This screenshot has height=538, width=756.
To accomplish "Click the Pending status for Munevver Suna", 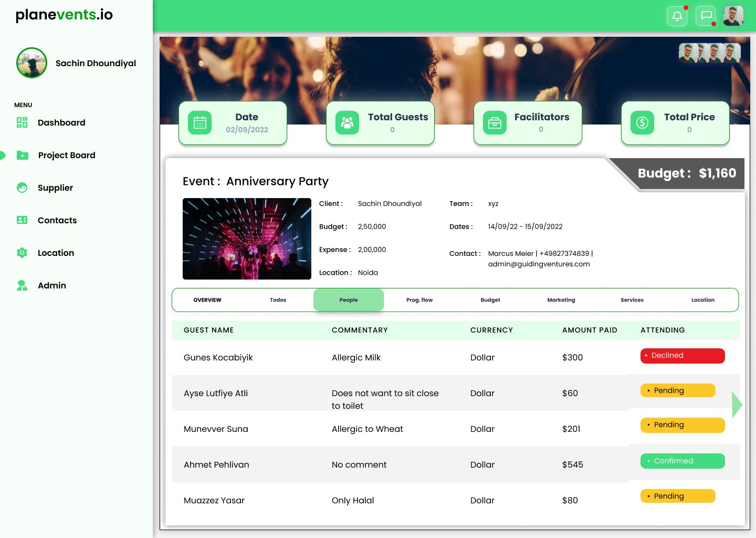I will point(682,425).
